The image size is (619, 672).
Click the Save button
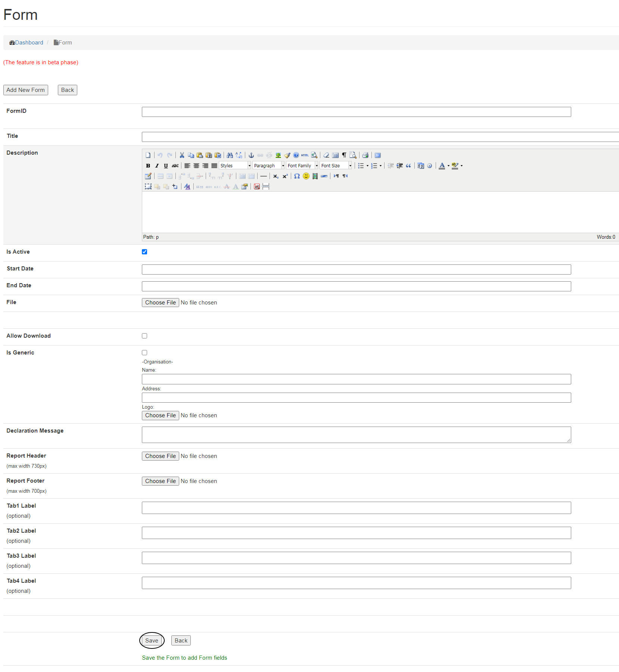[x=152, y=641]
